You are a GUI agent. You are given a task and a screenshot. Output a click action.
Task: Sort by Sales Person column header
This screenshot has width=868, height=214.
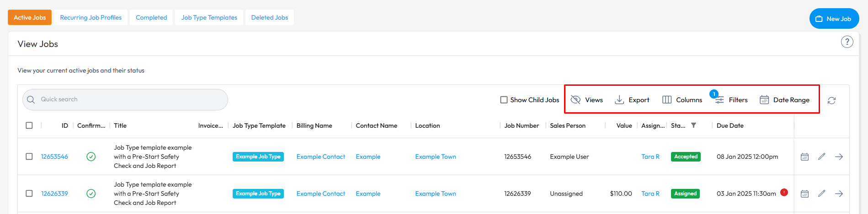[x=568, y=125]
